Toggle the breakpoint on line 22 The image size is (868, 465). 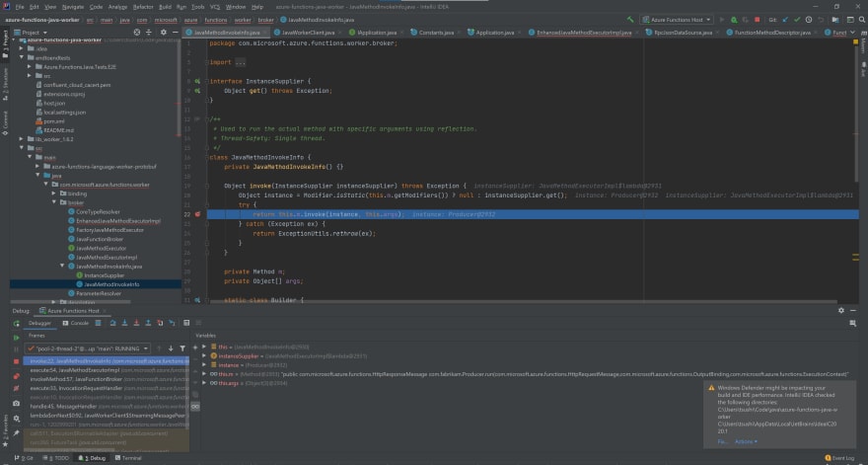(x=197, y=214)
